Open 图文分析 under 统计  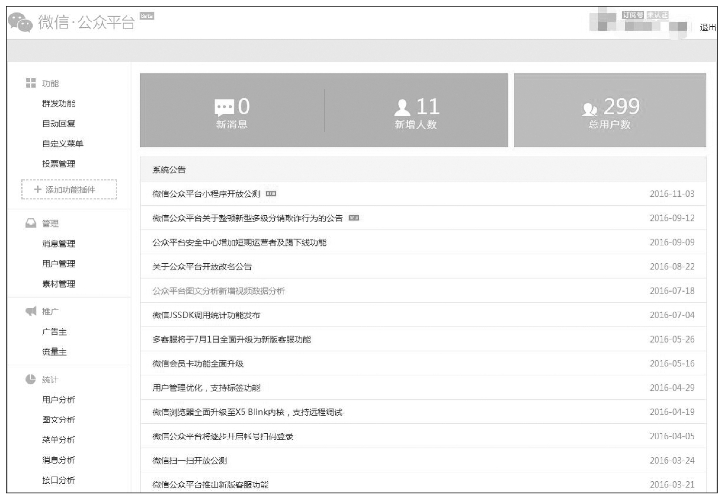click(x=58, y=420)
